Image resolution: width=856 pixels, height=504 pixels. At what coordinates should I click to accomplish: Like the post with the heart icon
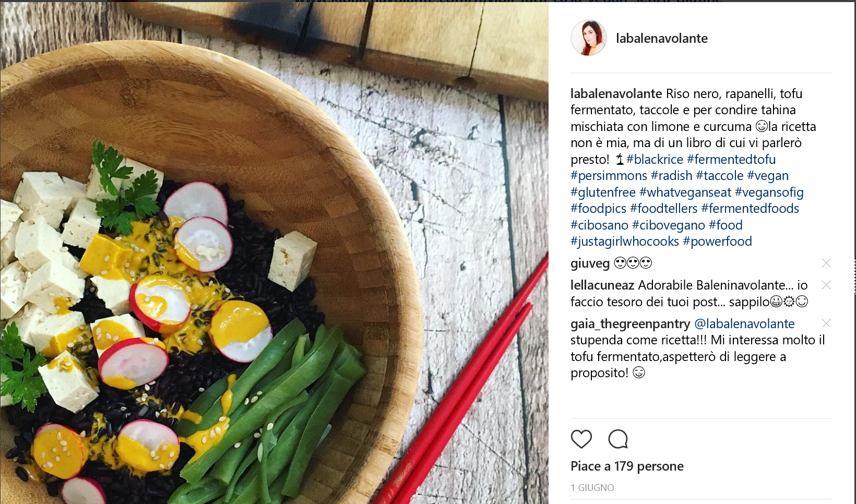(581, 439)
